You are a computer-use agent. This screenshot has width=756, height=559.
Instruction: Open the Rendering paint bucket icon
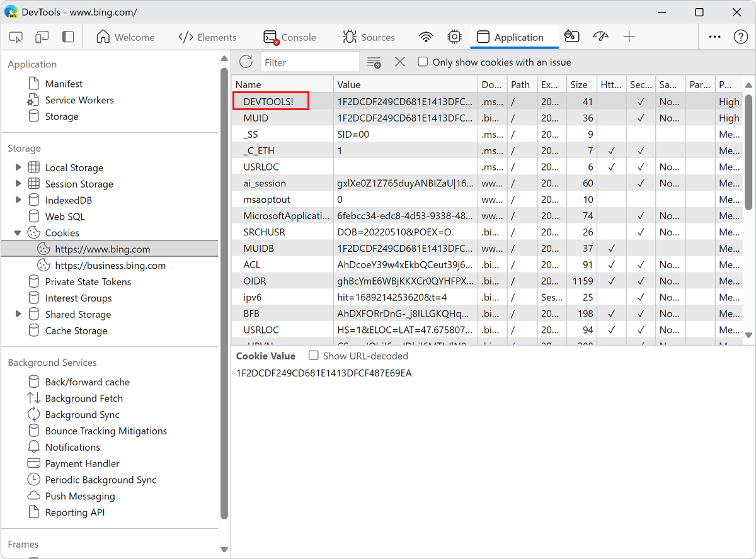pos(571,37)
